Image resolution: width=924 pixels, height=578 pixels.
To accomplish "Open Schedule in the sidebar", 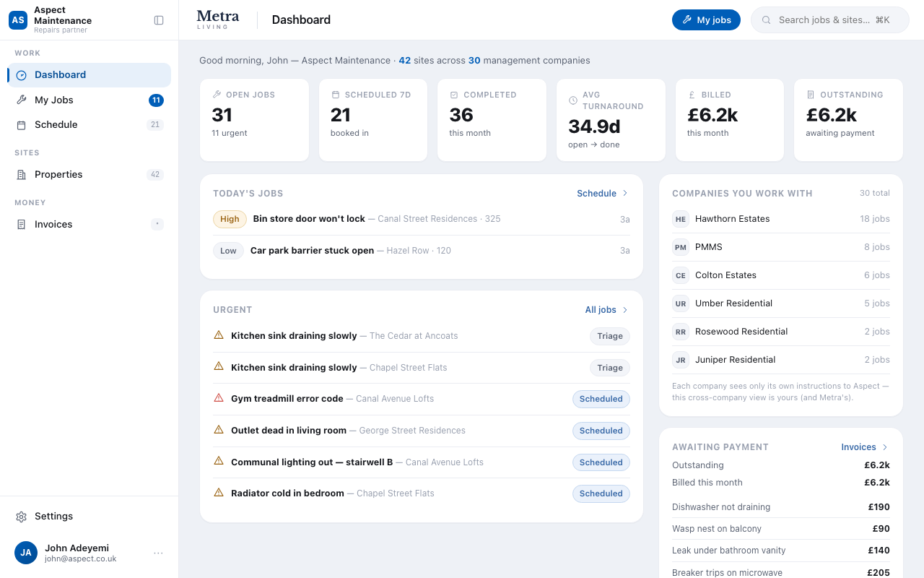I will [x=90, y=125].
